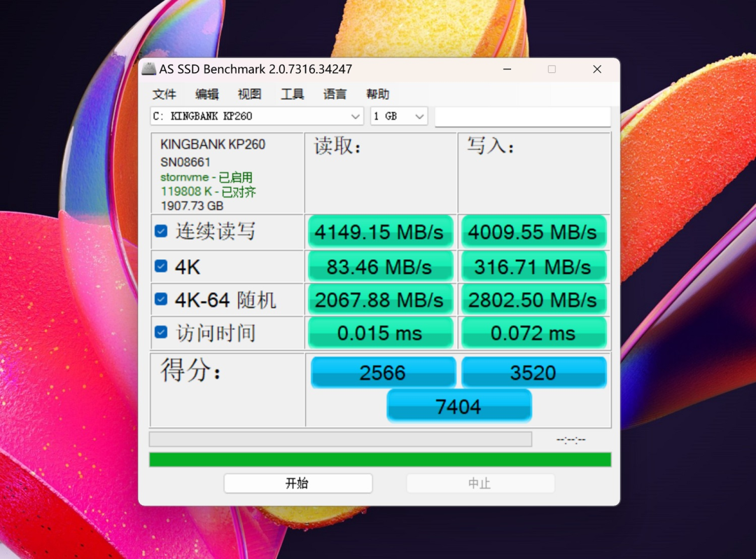
Task: Click the 读取: column header
Action: click(x=337, y=146)
